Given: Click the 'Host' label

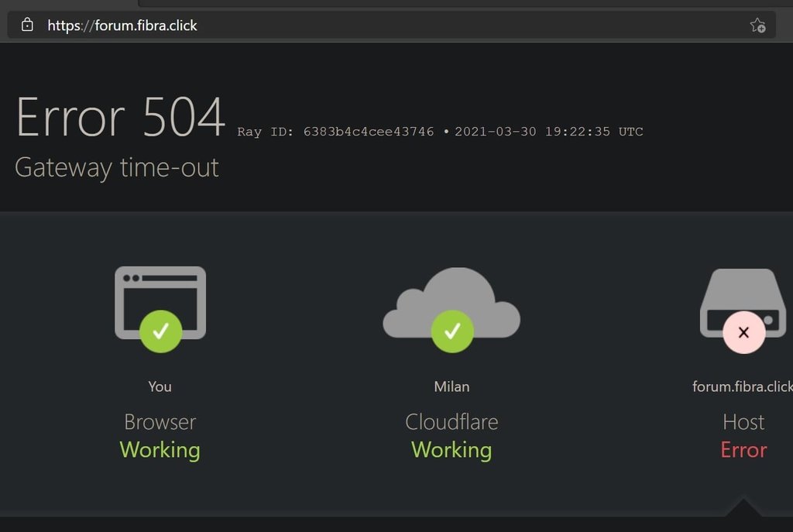Looking at the screenshot, I should coord(743,422).
